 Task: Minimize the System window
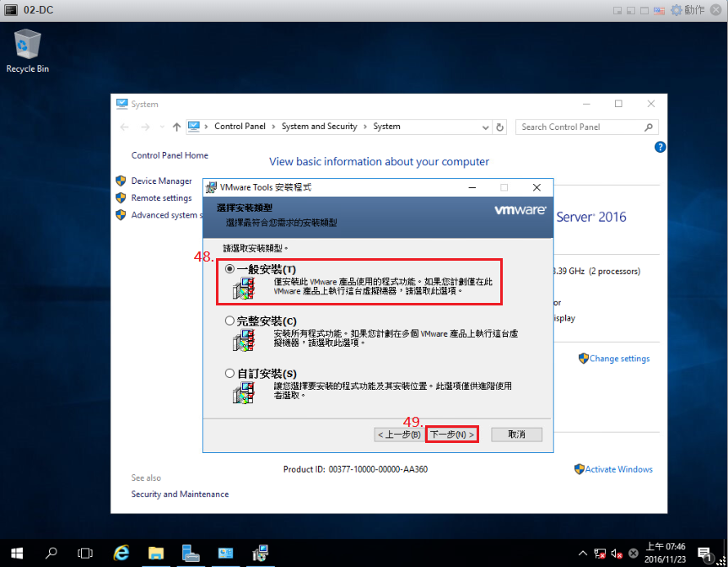586,104
